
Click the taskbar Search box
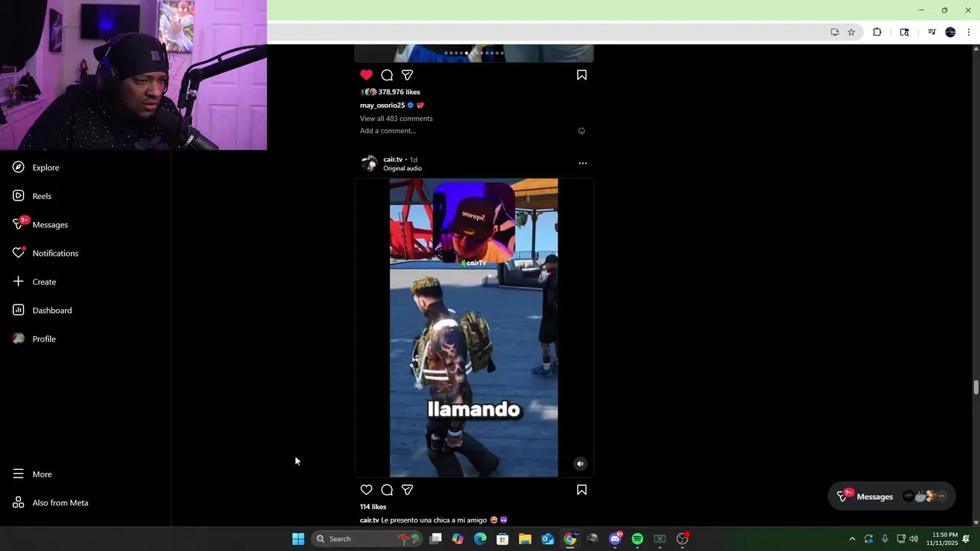point(367,539)
